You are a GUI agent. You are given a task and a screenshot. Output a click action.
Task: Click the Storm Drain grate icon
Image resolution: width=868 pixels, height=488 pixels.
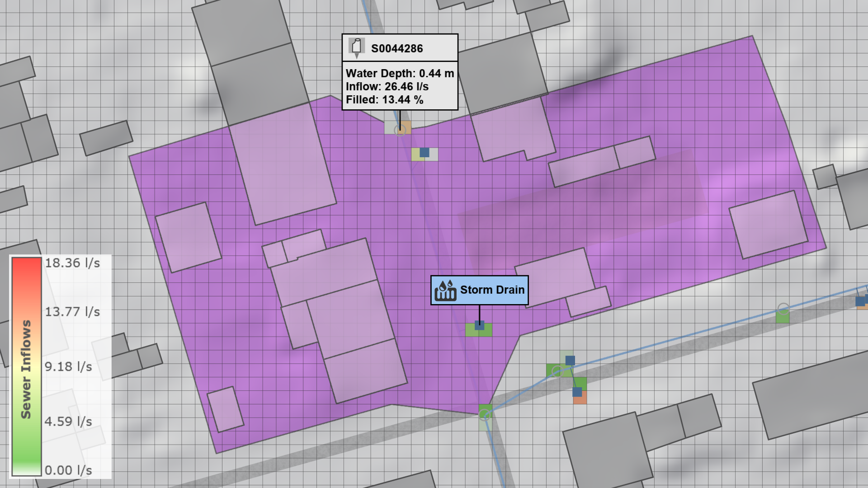[445, 291]
